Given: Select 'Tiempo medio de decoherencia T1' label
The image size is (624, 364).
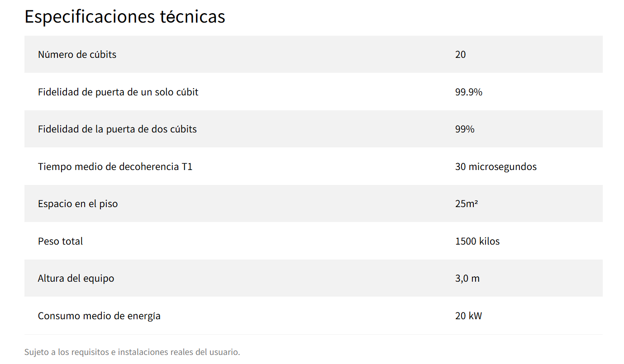Looking at the screenshot, I should tap(115, 167).
